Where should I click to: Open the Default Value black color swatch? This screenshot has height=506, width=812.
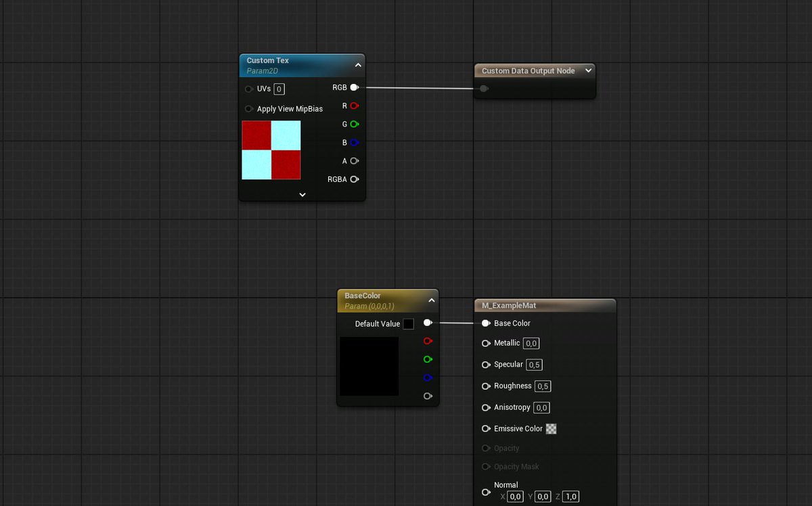[409, 324]
